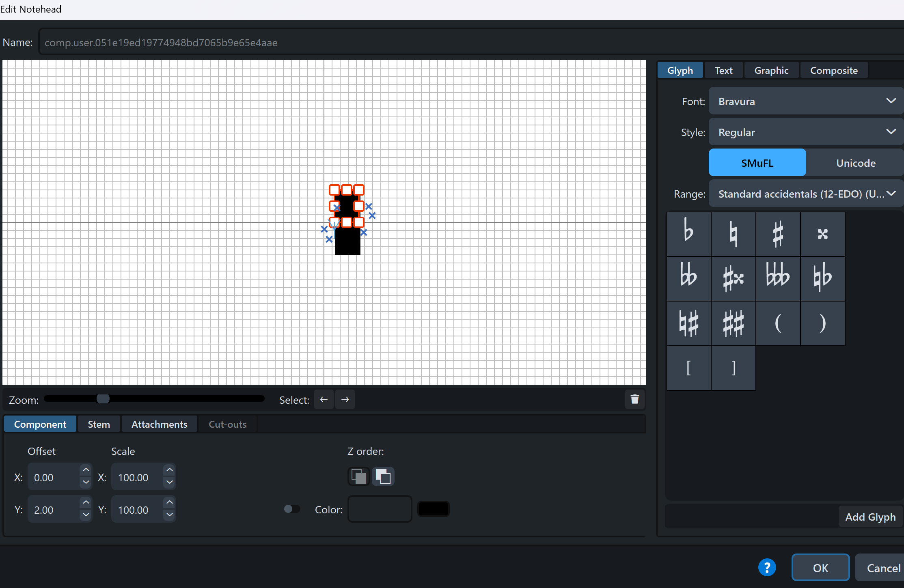Open the Bravura font dropdown
Viewport: 904px width, 588px height.
click(x=806, y=101)
